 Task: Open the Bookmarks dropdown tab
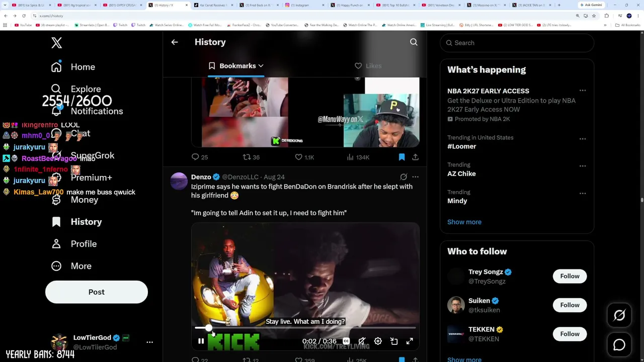[x=236, y=66]
